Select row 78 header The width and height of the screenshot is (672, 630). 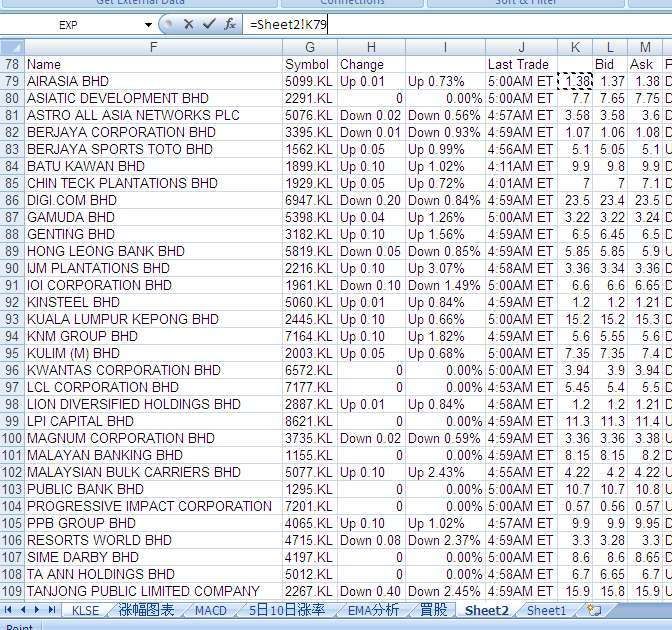(12, 64)
